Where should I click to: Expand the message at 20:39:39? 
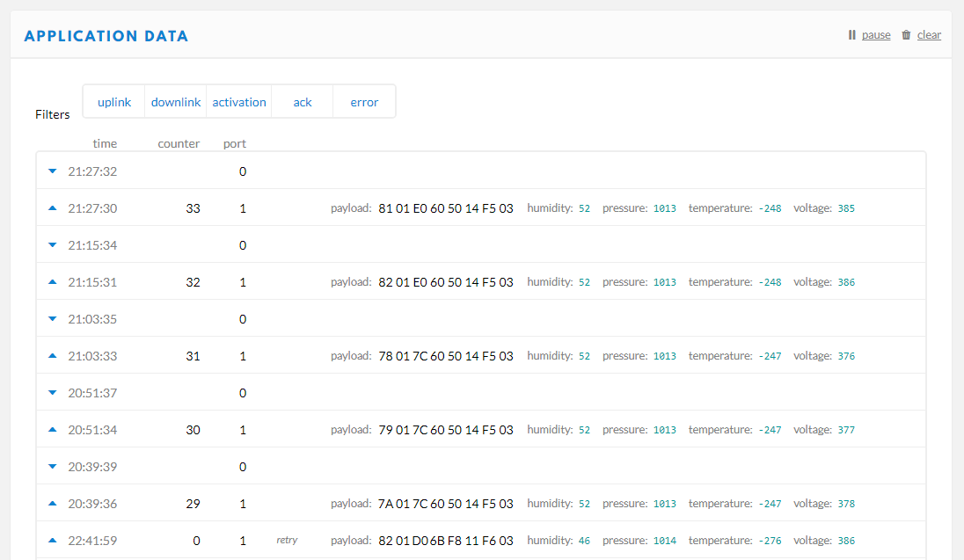[x=52, y=467]
